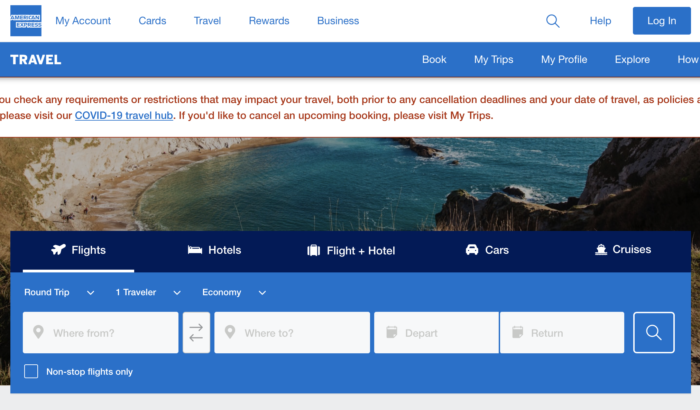Image resolution: width=700 pixels, height=410 pixels.
Task: Click the Where to? input field
Action: click(x=292, y=333)
